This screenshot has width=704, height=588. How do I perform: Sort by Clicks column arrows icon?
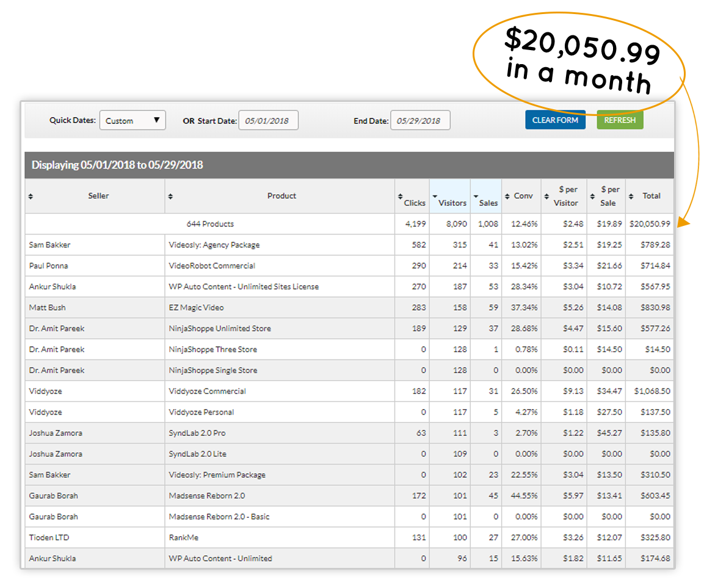tap(400, 196)
